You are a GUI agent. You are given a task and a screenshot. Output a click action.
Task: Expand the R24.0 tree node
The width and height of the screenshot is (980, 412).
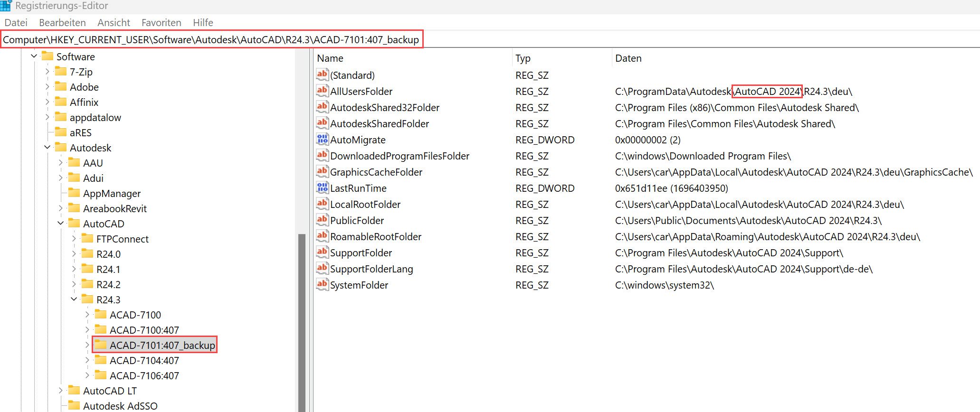(x=74, y=254)
